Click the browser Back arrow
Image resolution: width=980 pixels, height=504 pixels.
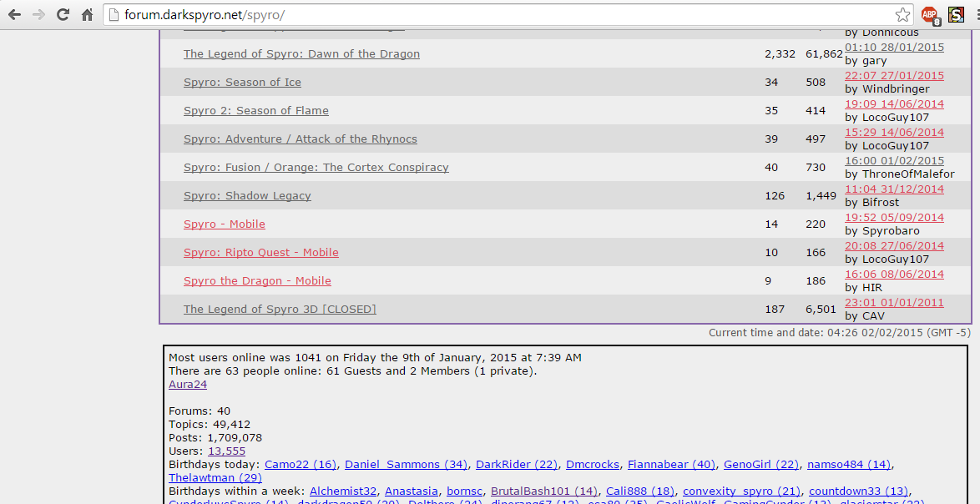tap(14, 15)
